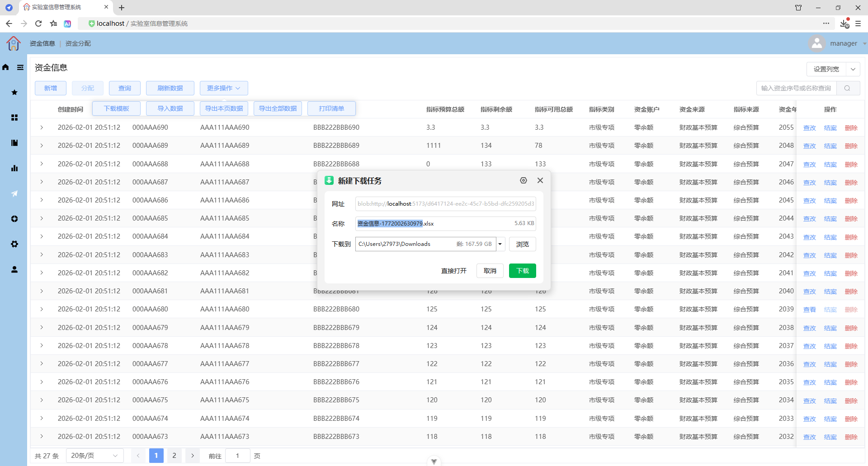The width and height of the screenshot is (868, 466).
Task: Close the 新建下载任务 dialog
Action: tap(540, 180)
